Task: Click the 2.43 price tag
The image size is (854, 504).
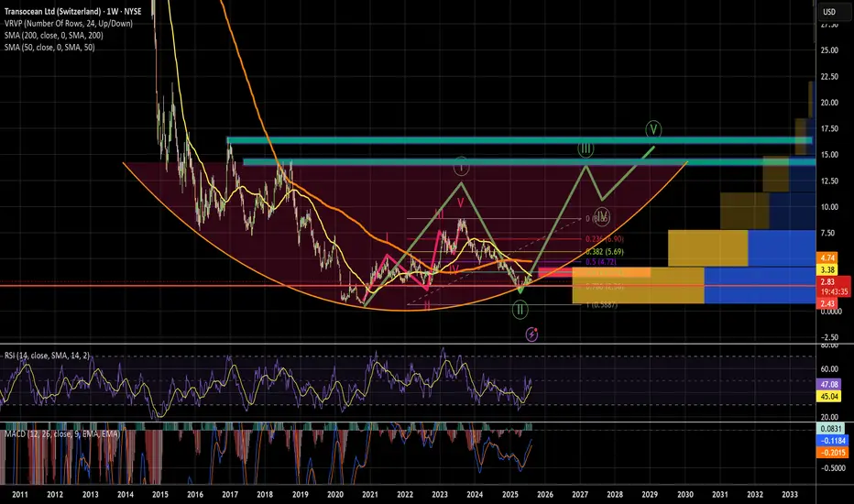Action: pos(827,303)
